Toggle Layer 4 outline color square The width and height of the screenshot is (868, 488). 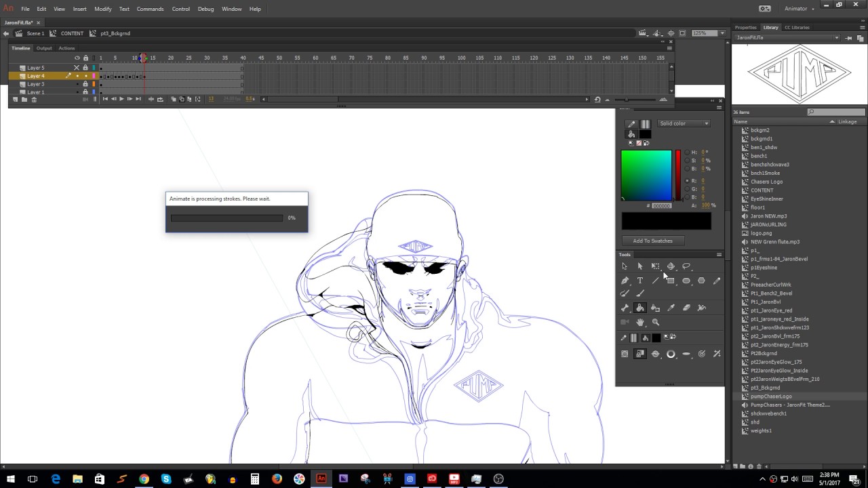(94, 76)
